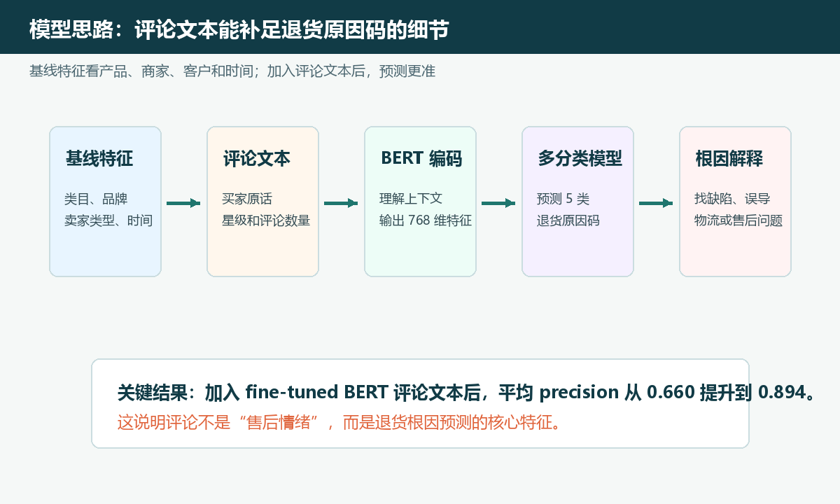Click the 预测 5 类 text
This screenshot has width=840, height=504.
pyautogui.click(x=563, y=199)
